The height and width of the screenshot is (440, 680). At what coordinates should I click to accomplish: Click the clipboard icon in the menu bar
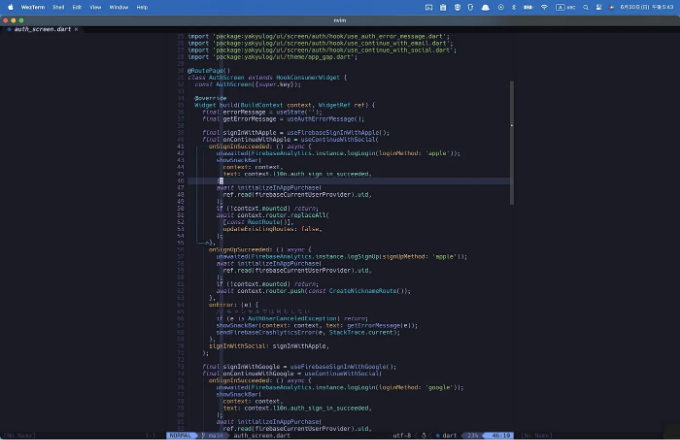443,7
